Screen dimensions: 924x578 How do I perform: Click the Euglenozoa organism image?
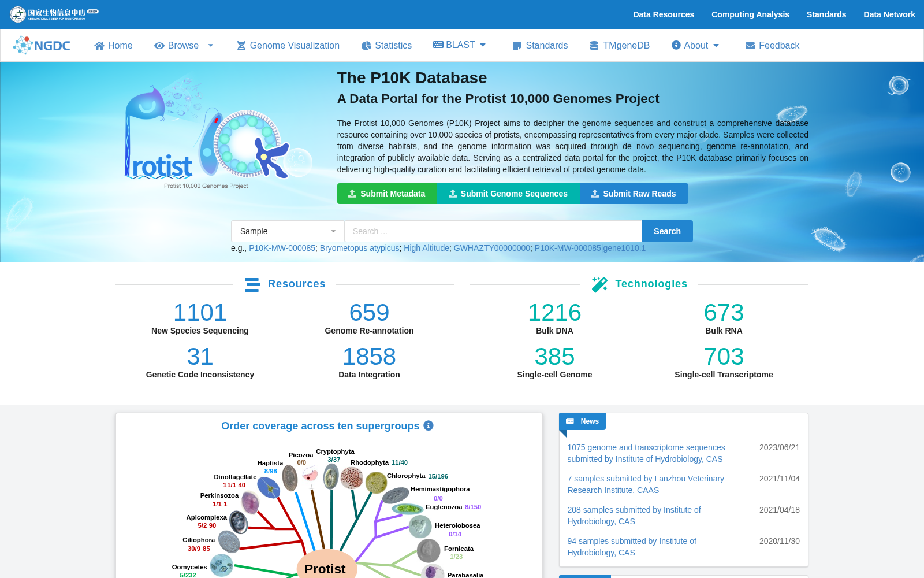pos(408,509)
